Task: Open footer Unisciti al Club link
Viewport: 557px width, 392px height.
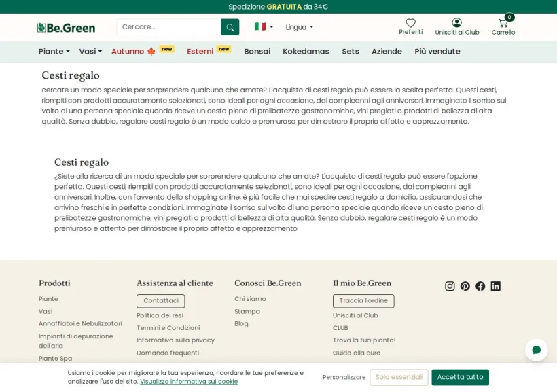Action: click(355, 315)
